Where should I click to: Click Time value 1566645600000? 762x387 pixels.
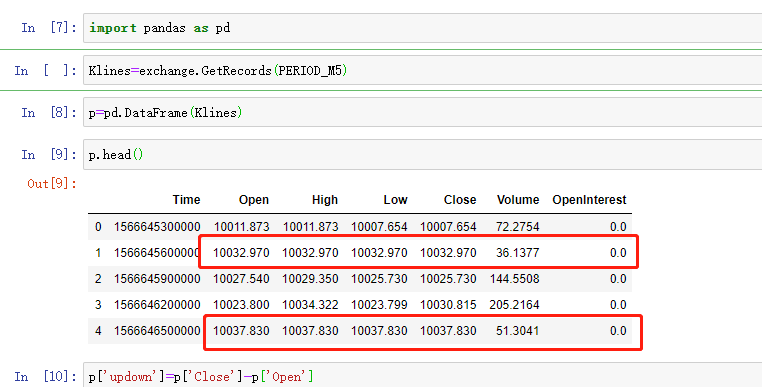click(157, 253)
